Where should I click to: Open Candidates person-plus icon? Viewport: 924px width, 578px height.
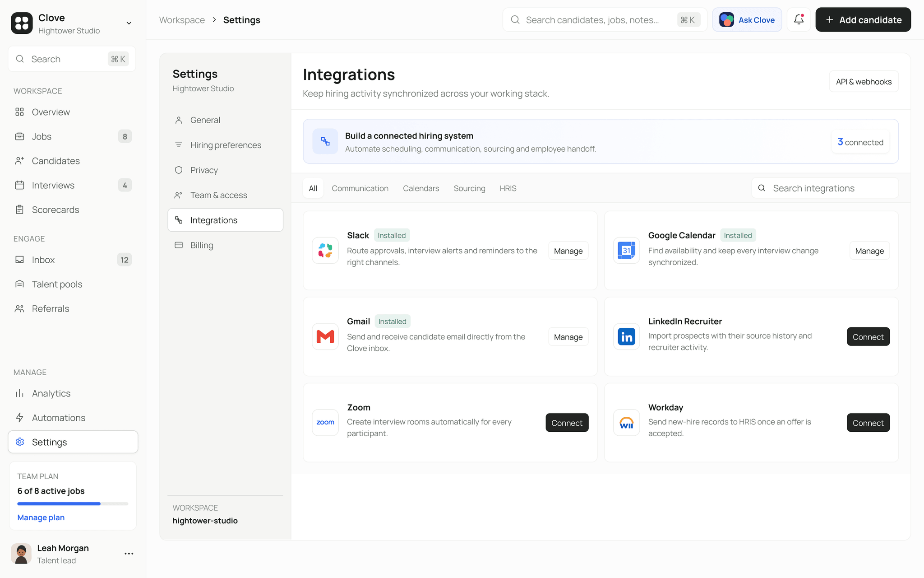pyautogui.click(x=19, y=161)
